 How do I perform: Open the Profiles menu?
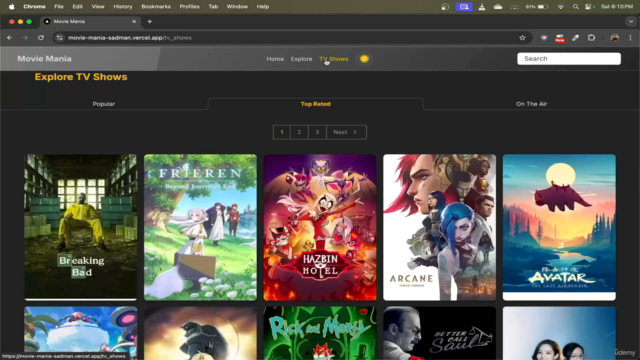click(189, 7)
